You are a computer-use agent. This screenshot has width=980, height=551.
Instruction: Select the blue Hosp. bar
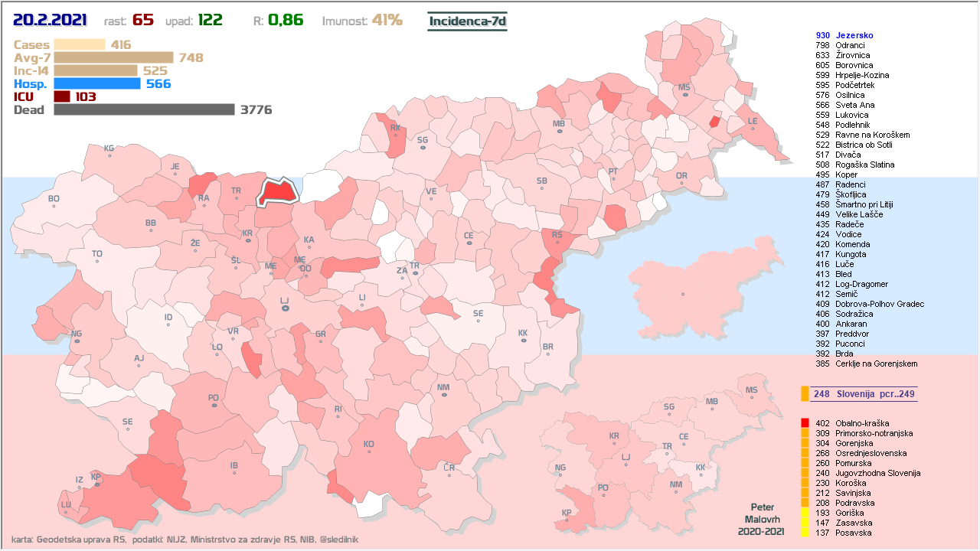(x=97, y=83)
